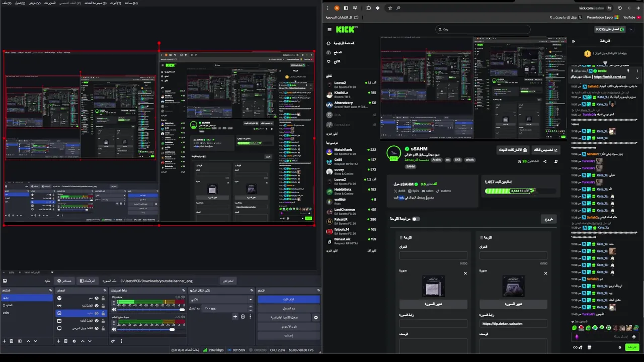Screen dimensions: 644x362
Task: Add a new source in sources panel
Action: point(58,341)
